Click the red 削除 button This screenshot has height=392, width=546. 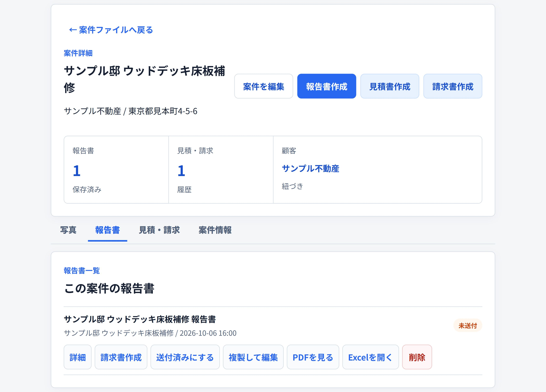(417, 357)
